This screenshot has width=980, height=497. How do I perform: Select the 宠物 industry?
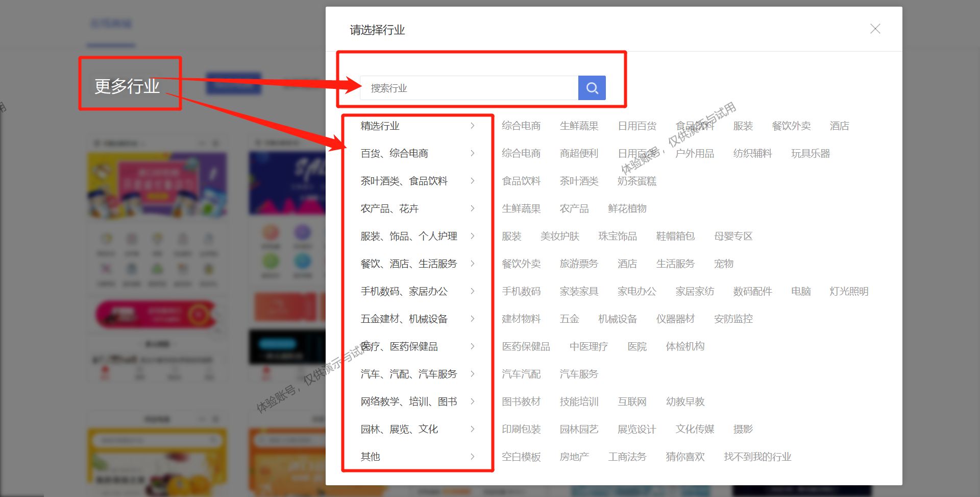723,264
